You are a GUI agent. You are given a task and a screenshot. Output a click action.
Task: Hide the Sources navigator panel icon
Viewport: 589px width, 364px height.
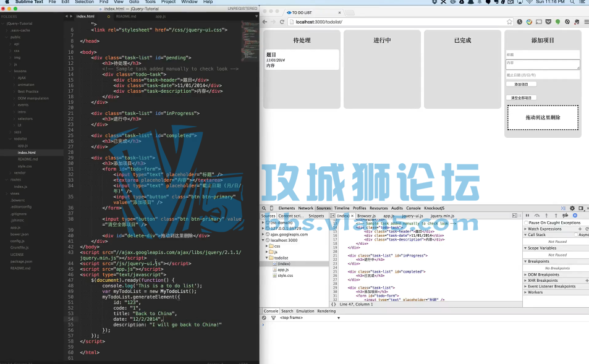click(x=333, y=216)
